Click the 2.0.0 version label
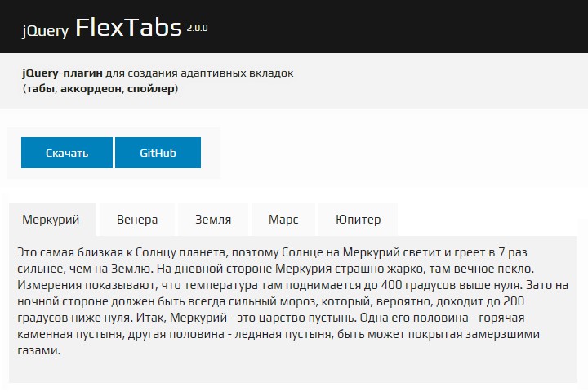This screenshot has height=392, width=588. point(197,27)
